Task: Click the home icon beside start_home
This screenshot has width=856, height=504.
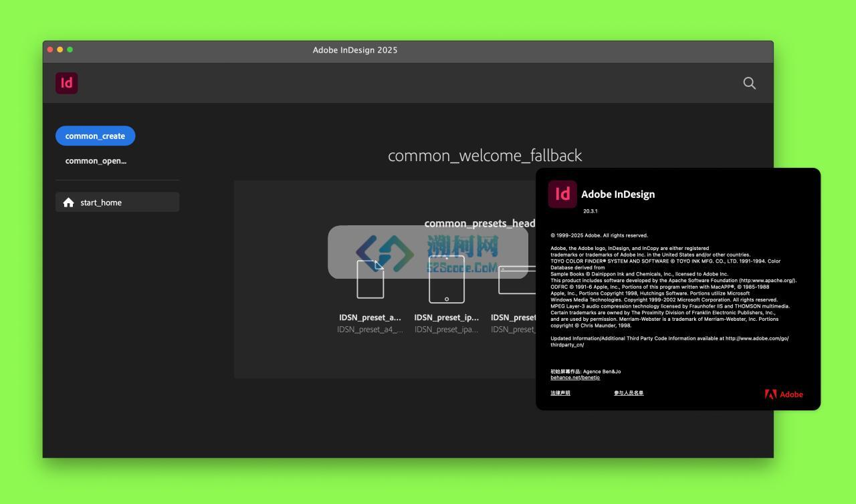Action: point(68,203)
